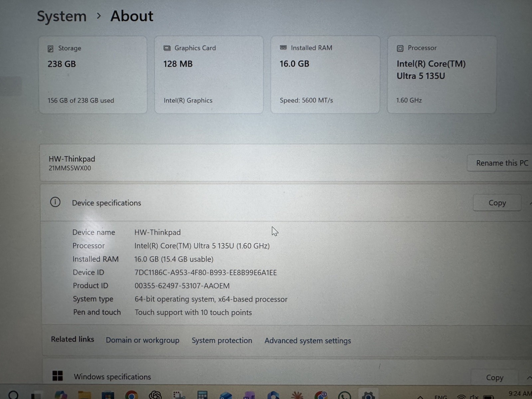This screenshot has height=399, width=532.
Task: Show hidden system tray icons
Action: pyautogui.click(x=420, y=397)
